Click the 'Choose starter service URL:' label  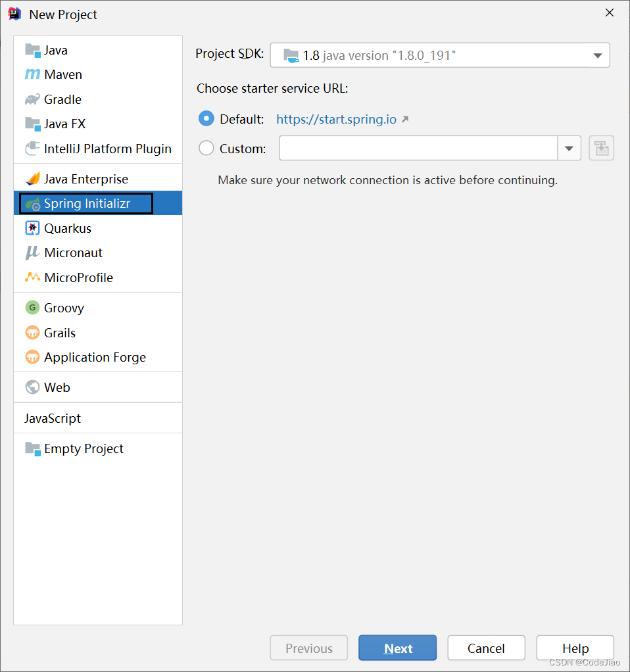pyautogui.click(x=272, y=88)
